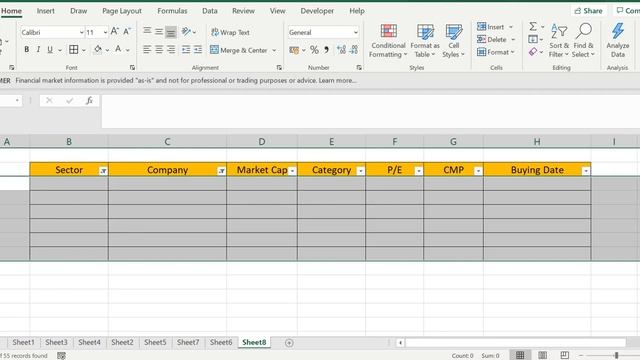Decrease decimal places
Viewport: 640px width, 360px height.
pos(354,50)
